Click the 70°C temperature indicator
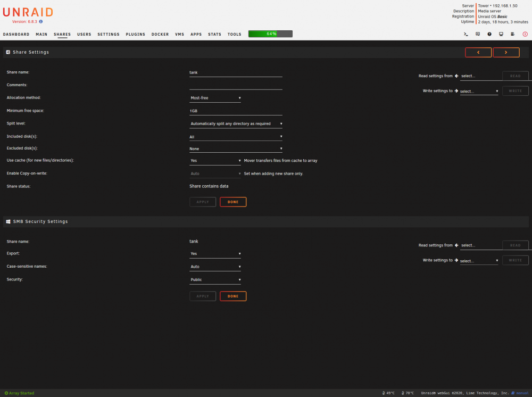 [408, 393]
